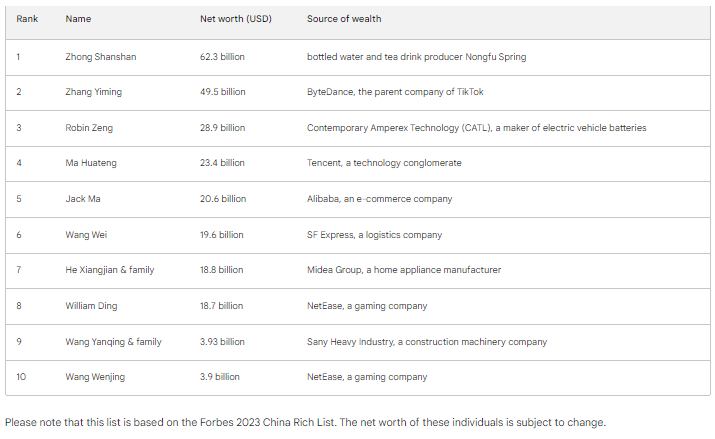Image resolution: width=715 pixels, height=439 pixels.
Task: Select the Jack Ma cell
Action: coord(83,199)
